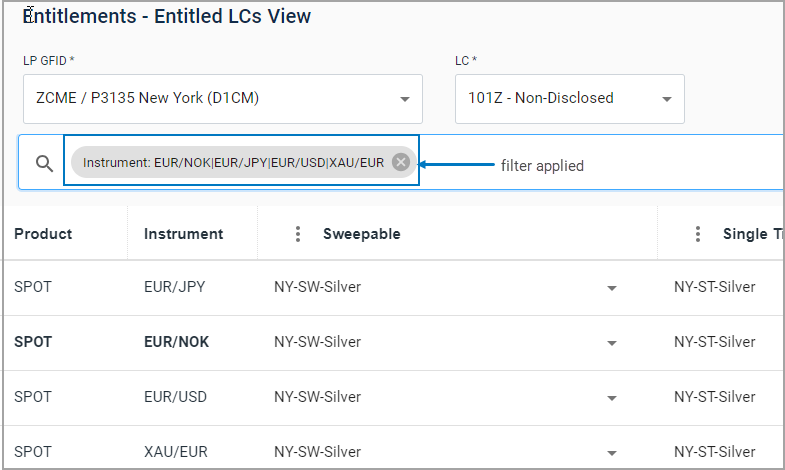Click the XAU/EUR instrument cell
785x470 pixels.
[x=175, y=452]
